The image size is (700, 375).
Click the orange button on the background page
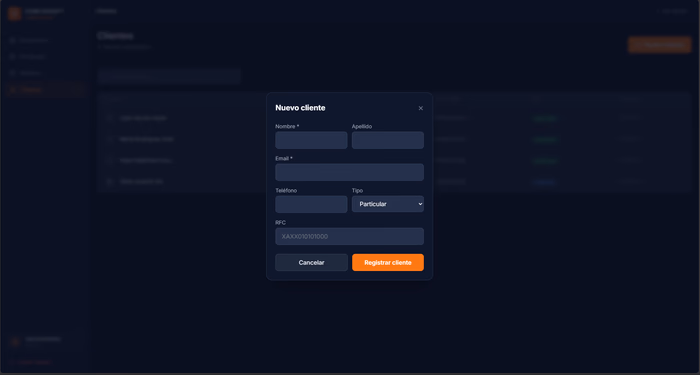(659, 45)
